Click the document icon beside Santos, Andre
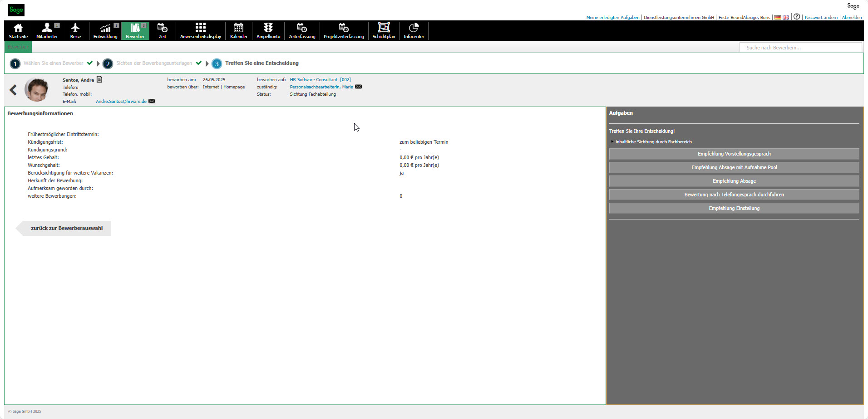Viewport: 868px width, 419px height. [99, 79]
